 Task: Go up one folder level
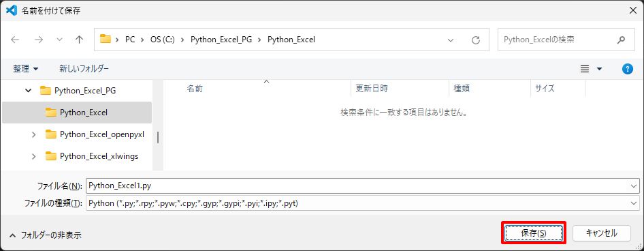[79, 40]
